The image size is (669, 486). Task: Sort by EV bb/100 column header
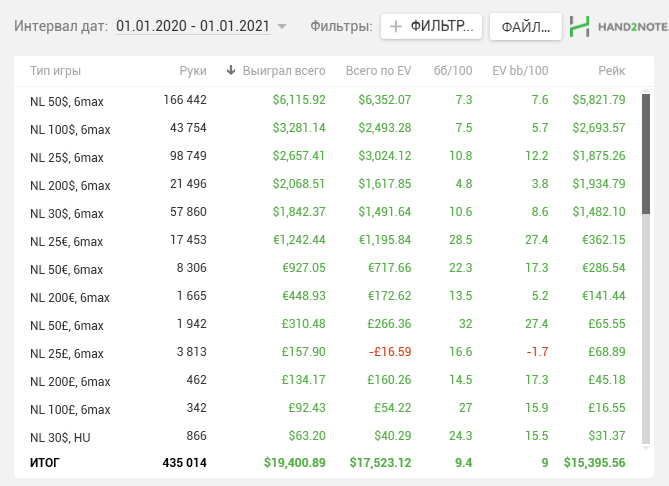(520, 71)
